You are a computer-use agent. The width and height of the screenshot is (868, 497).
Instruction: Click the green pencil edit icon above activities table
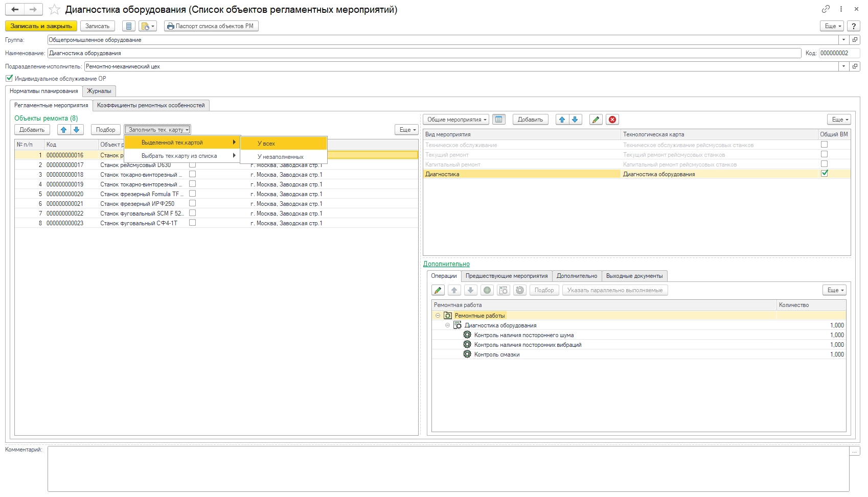[596, 120]
